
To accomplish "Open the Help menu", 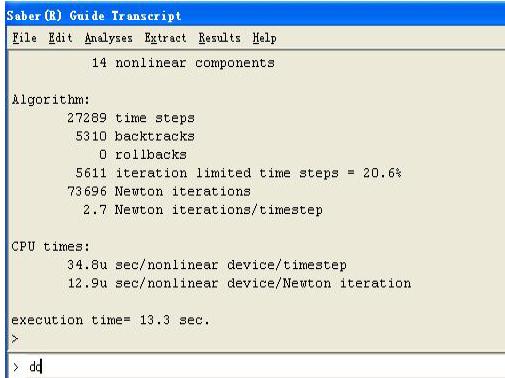I will (264, 38).
